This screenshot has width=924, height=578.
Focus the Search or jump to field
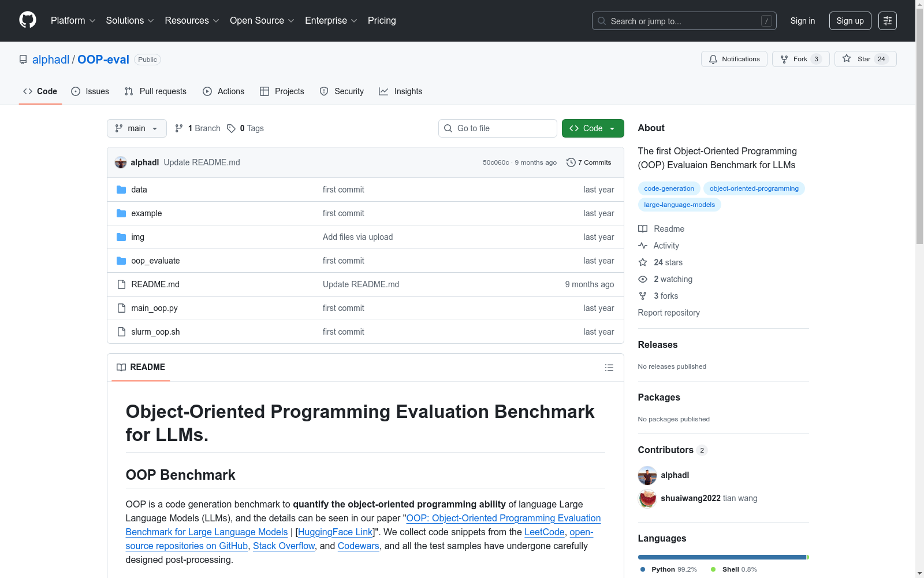[x=684, y=21]
